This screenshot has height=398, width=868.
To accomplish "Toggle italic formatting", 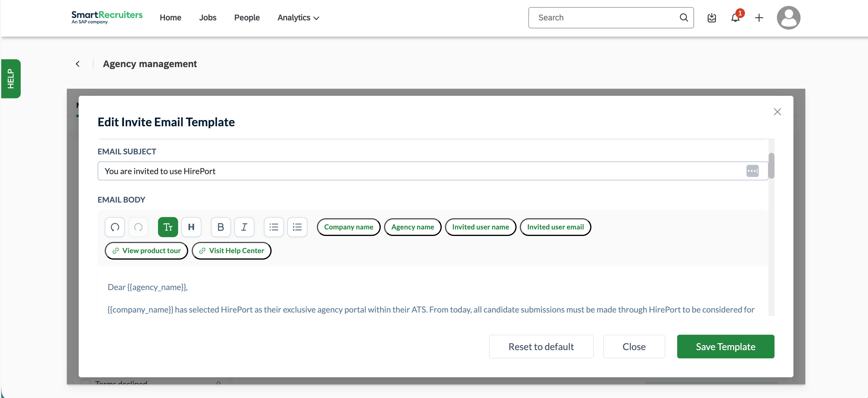I will coord(244,227).
